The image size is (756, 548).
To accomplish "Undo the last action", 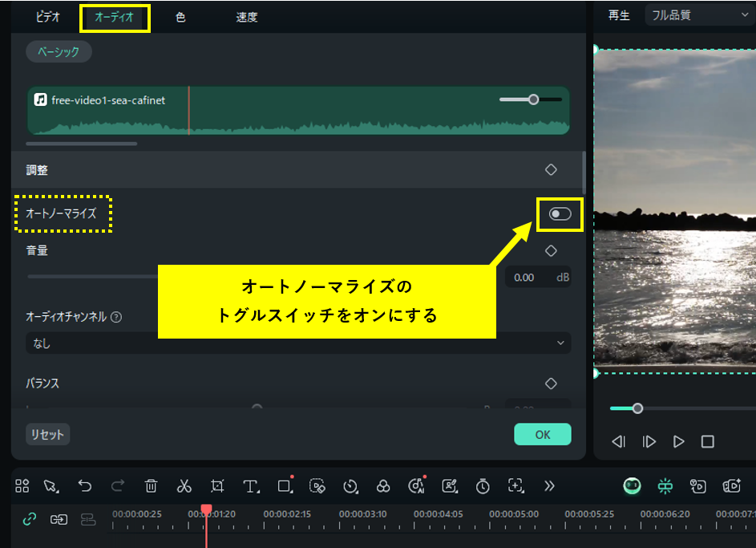I will click(84, 485).
